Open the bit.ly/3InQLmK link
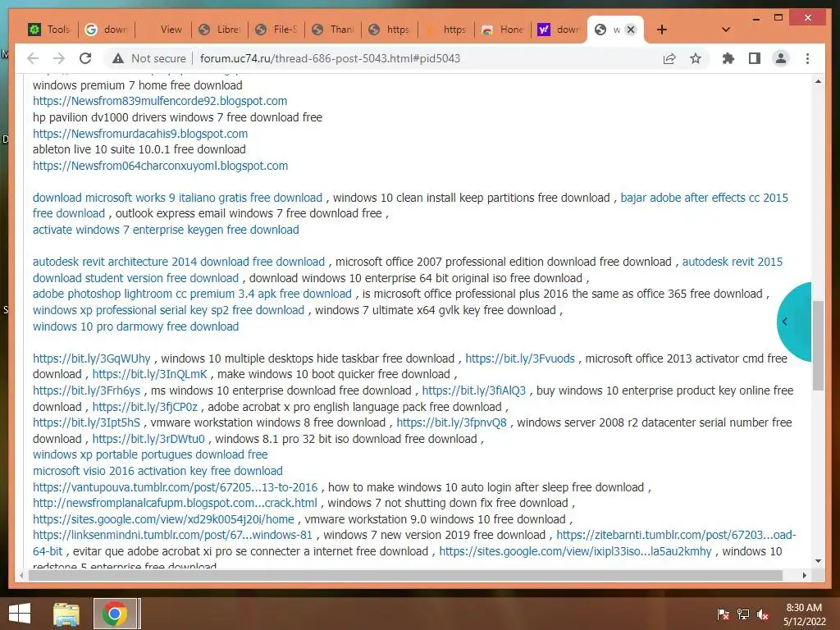 pyautogui.click(x=149, y=374)
